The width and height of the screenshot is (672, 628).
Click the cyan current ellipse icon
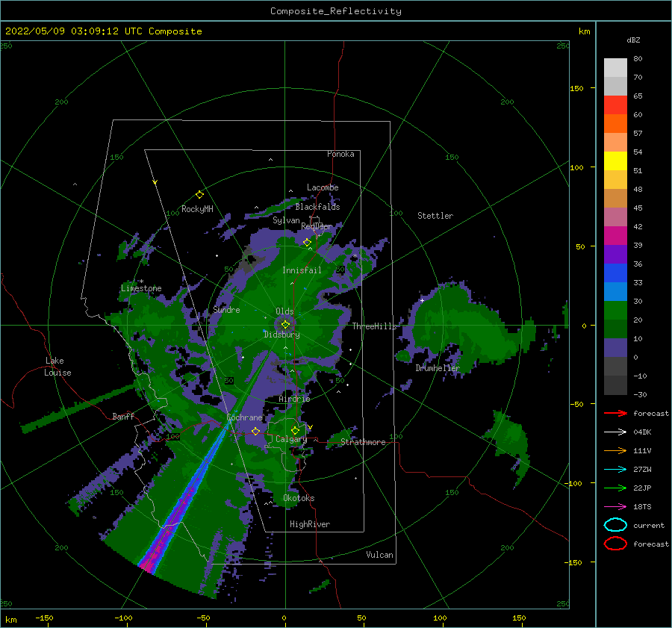click(x=615, y=525)
